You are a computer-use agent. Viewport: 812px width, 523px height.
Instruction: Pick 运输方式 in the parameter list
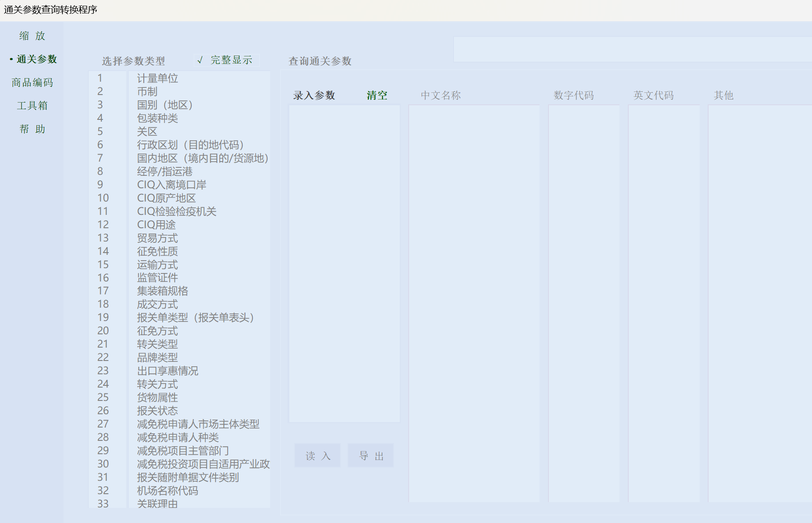point(158,265)
